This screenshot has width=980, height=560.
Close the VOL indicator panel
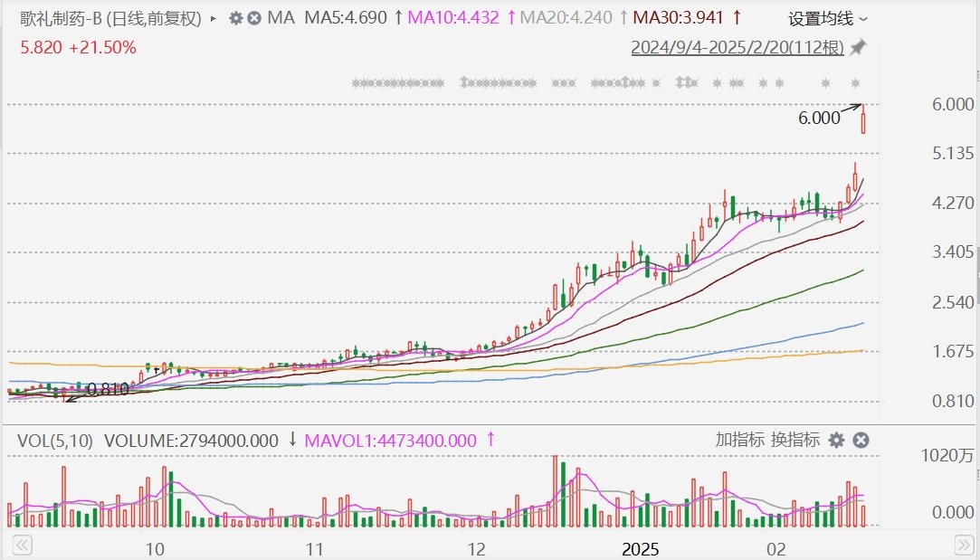click(x=861, y=441)
